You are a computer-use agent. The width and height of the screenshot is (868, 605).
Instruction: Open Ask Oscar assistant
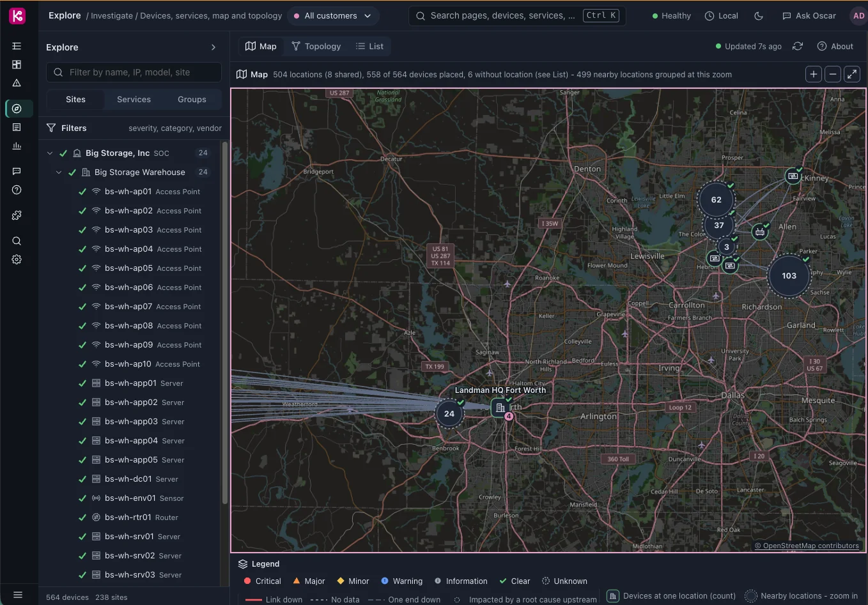point(809,16)
